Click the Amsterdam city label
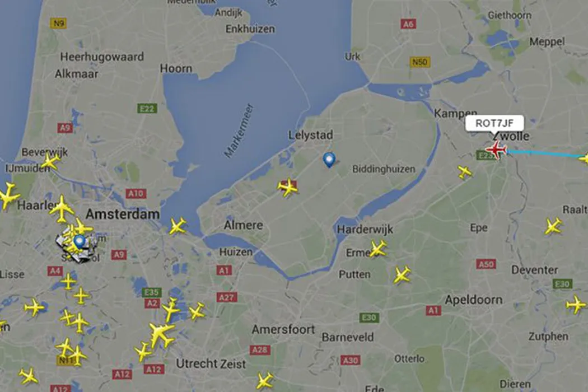Screen dimensions: 588x392 tap(123, 214)
